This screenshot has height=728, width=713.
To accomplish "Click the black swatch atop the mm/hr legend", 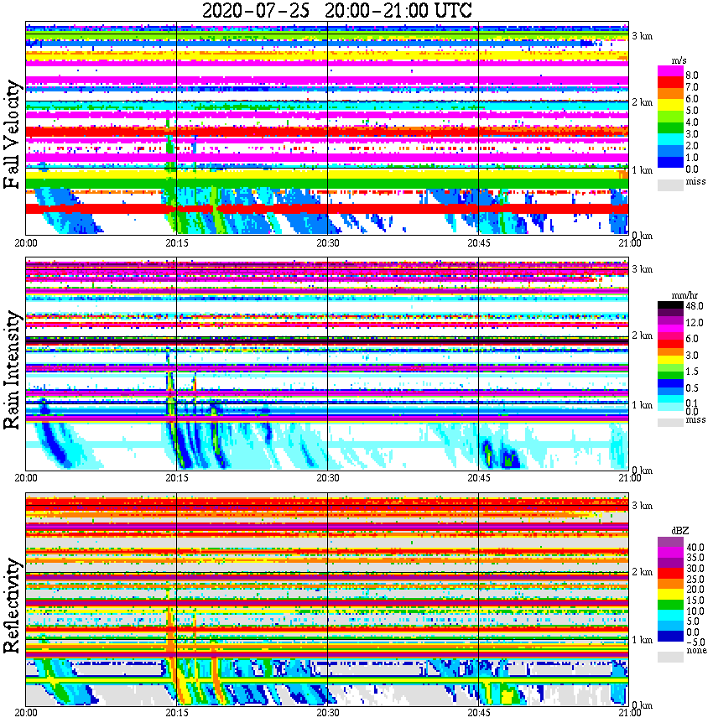I will [x=670, y=305].
